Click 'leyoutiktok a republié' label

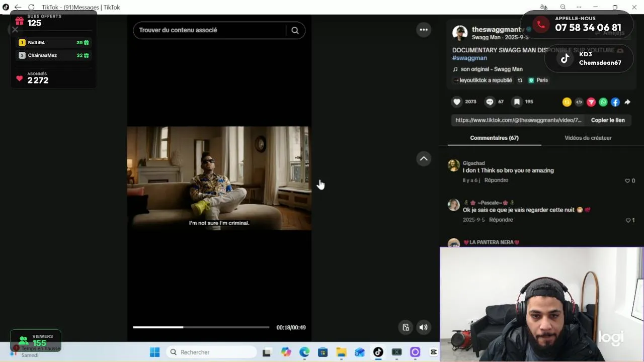(x=486, y=80)
